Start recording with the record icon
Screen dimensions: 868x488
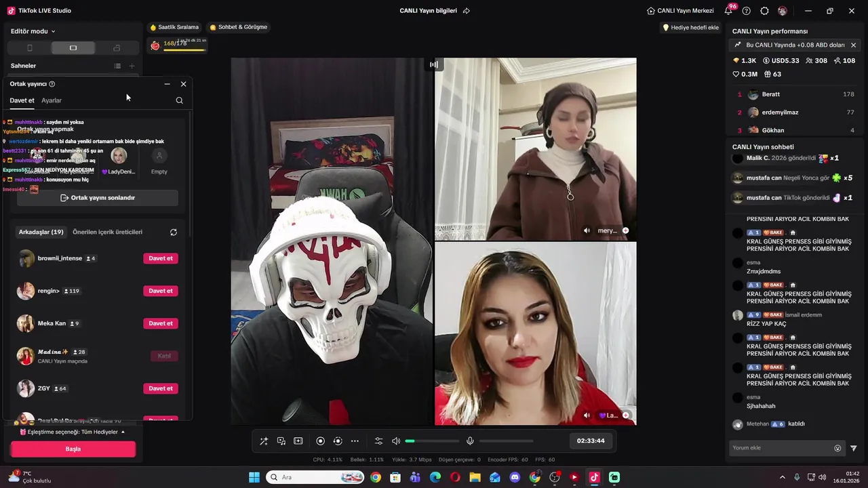(320, 441)
